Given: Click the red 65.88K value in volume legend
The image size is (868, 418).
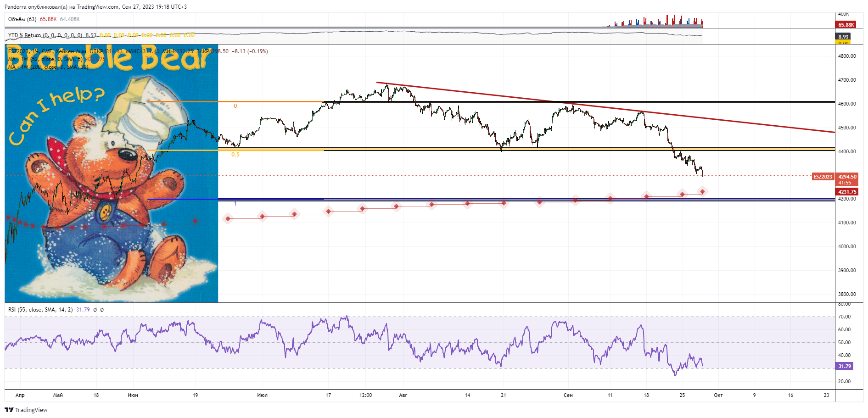Looking at the screenshot, I should [48, 19].
